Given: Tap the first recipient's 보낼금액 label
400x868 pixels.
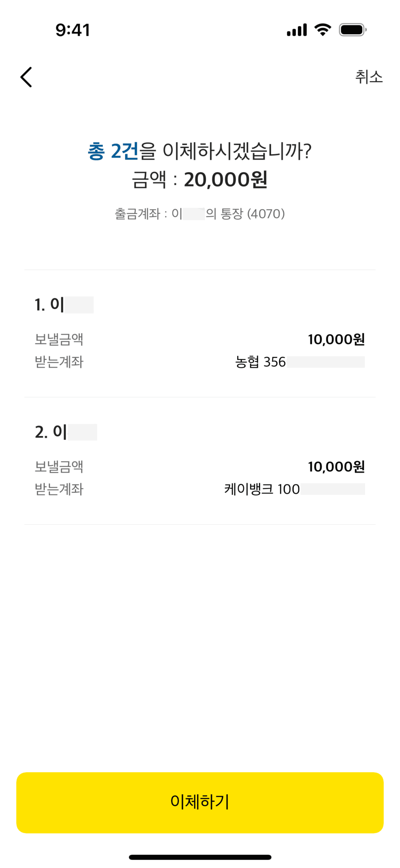Looking at the screenshot, I should coord(59,339).
